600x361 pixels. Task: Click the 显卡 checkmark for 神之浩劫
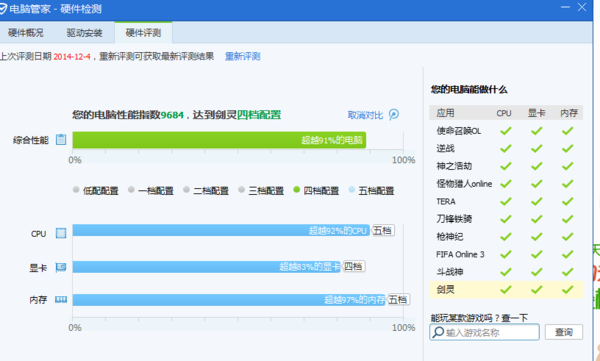[x=536, y=166]
